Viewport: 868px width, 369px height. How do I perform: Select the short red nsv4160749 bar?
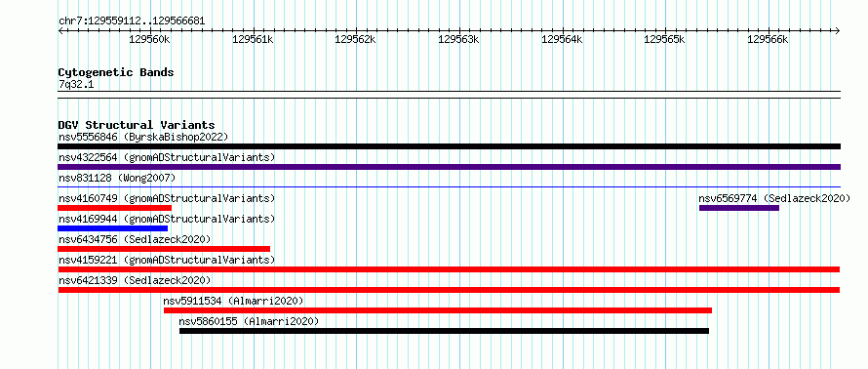click(x=114, y=208)
